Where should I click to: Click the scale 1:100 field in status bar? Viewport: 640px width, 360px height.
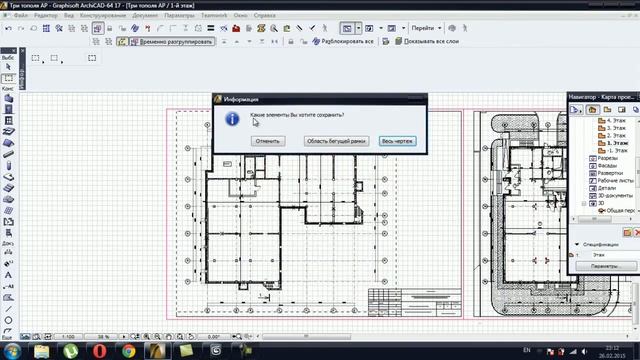[68, 337]
